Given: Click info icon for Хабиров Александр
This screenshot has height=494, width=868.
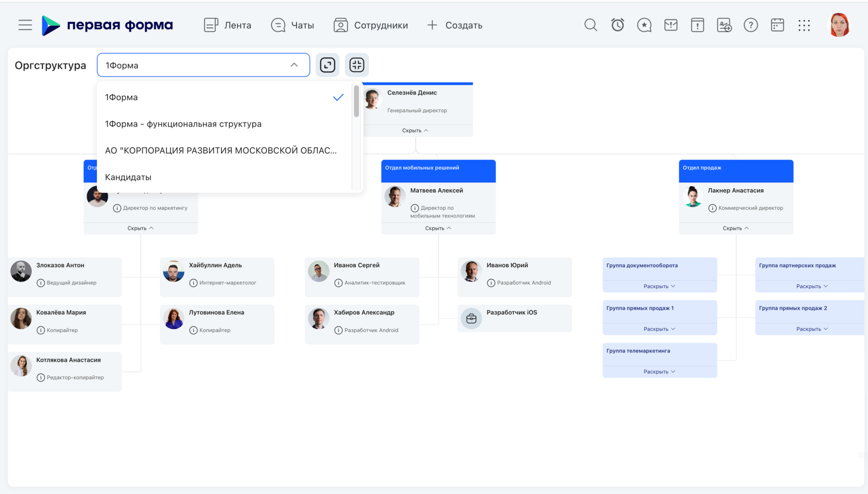Looking at the screenshot, I should point(338,330).
